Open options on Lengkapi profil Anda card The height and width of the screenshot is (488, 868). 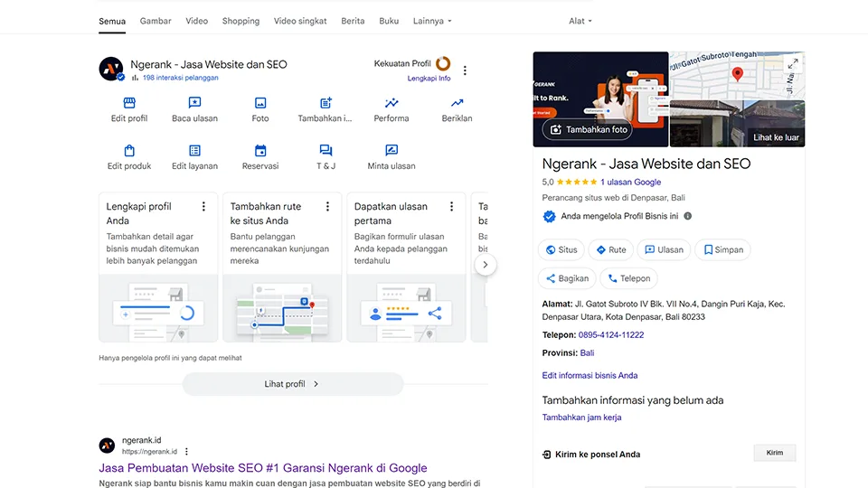[x=203, y=206]
